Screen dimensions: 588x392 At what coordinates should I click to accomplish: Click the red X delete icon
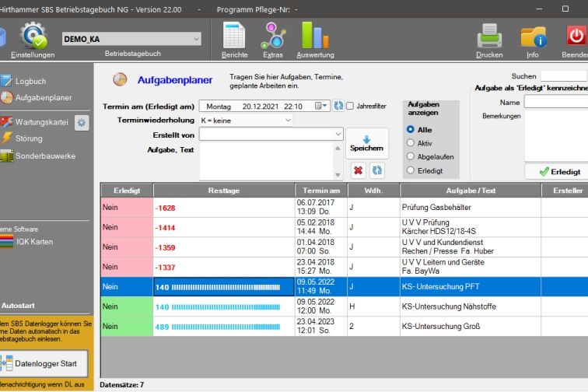358,170
